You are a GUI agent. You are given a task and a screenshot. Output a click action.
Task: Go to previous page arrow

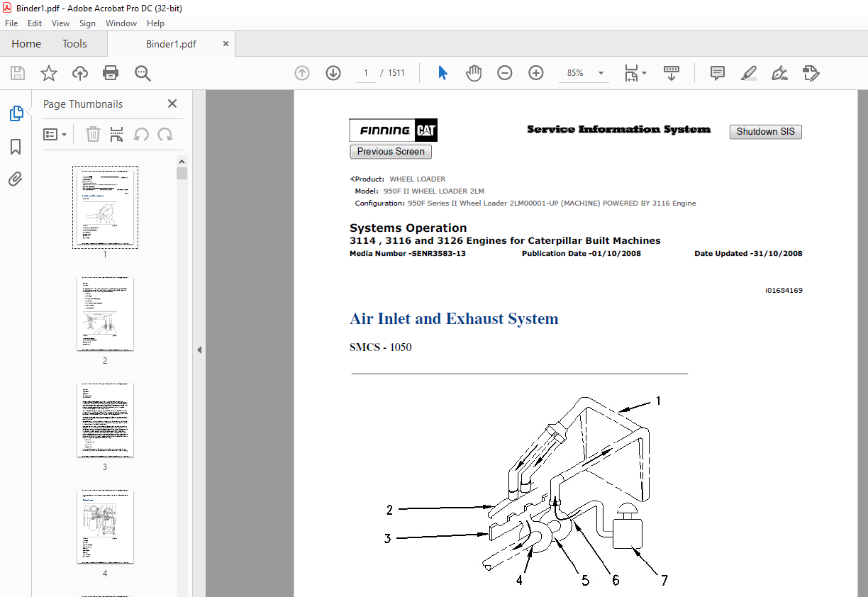(x=302, y=73)
